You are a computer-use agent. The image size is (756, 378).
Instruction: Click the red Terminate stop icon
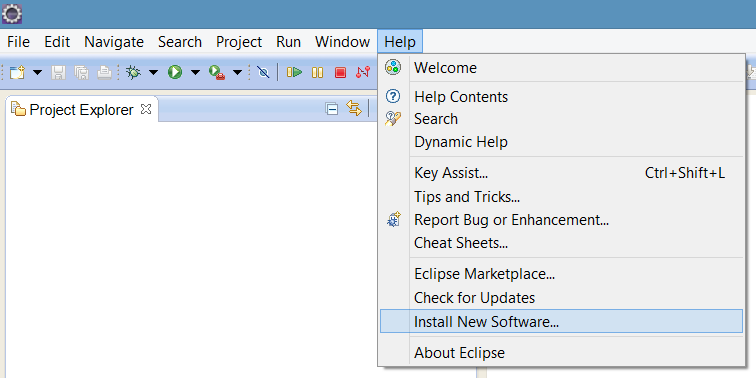tap(340, 73)
